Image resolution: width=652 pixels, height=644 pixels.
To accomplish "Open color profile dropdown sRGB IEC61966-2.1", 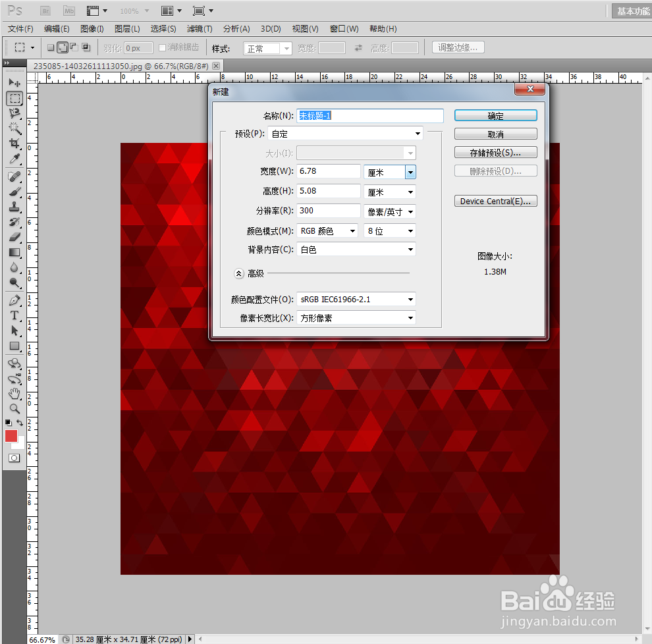I will click(356, 300).
